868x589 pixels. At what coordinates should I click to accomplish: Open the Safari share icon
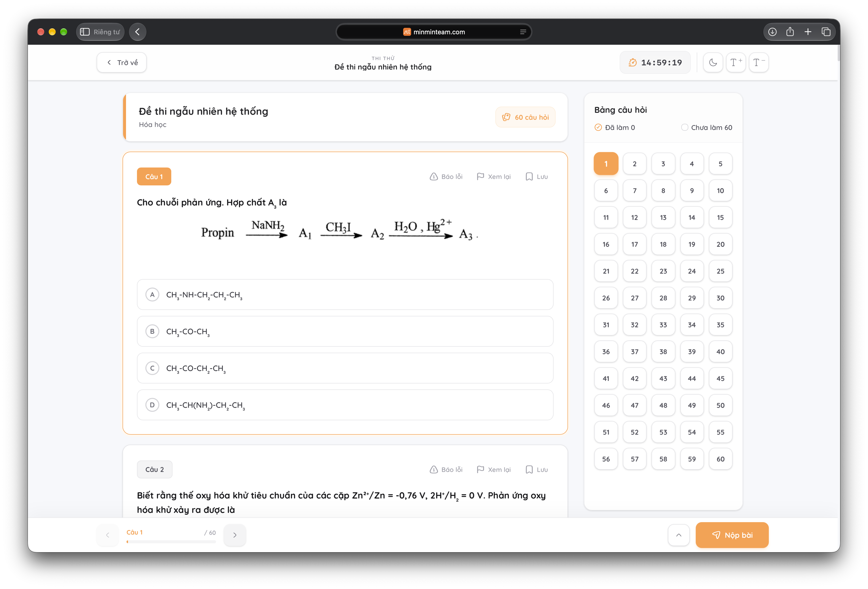click(790, 32)
